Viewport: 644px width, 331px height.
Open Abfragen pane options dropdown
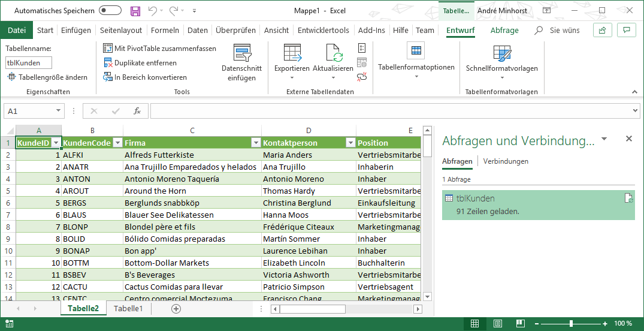pos(604,139)
